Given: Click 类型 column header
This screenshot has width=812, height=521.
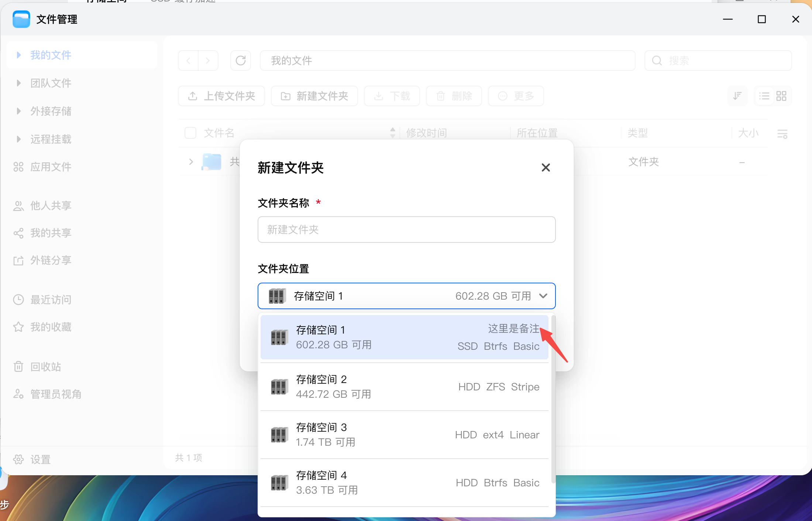Looking at the screenshot, I should point(638,133).
